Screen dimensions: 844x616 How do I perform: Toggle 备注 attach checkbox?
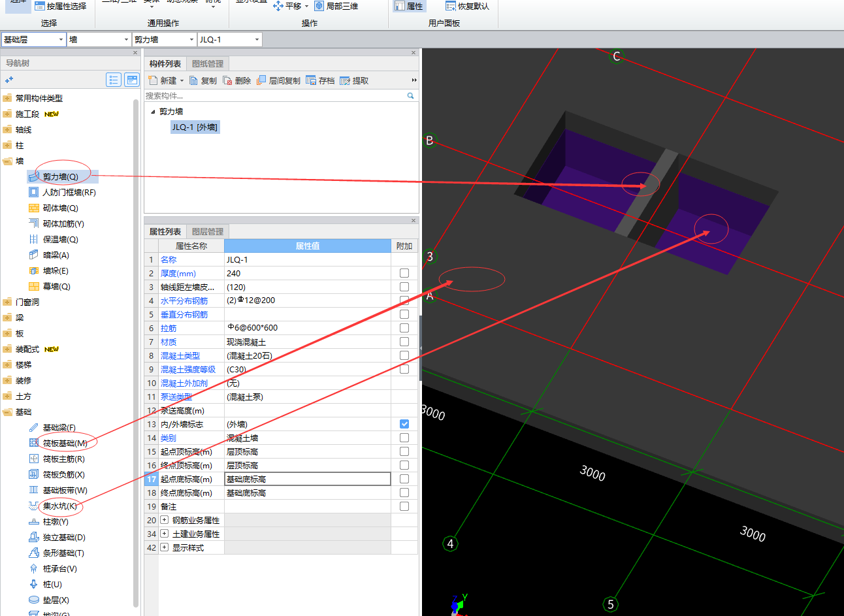click(x=404, y=506)
